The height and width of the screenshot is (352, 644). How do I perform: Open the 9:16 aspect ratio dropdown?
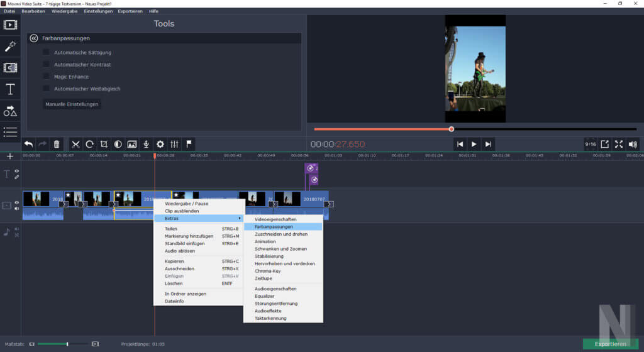pyautogui.click(x=590, y=144)
